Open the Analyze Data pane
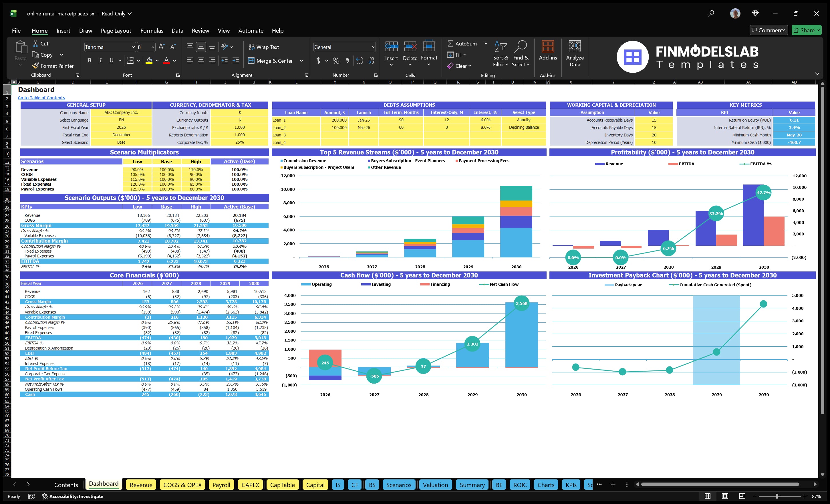The image size is (830, 504). tap(575, 54)
